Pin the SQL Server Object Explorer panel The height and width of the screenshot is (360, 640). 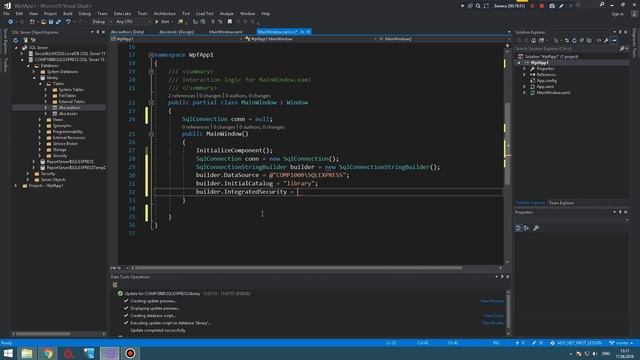point(98,32)
